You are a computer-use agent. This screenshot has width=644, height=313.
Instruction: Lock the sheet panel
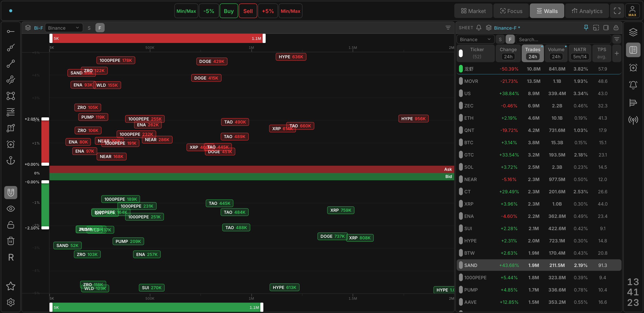[616, 28]
